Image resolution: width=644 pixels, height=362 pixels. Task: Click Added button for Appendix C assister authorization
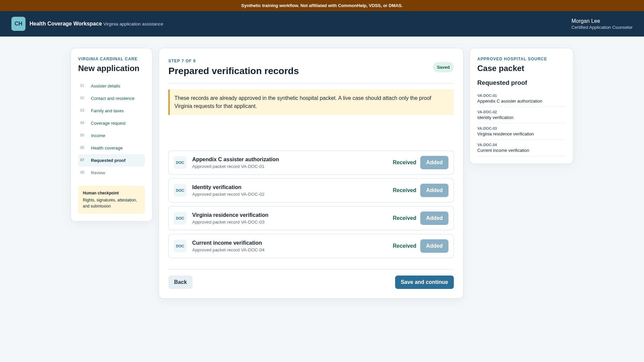434,163
